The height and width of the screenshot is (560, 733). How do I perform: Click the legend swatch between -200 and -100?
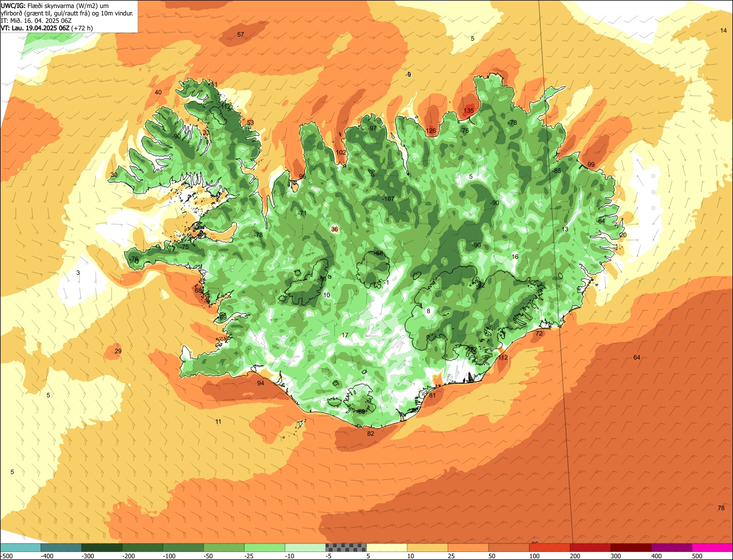(143, 547)
